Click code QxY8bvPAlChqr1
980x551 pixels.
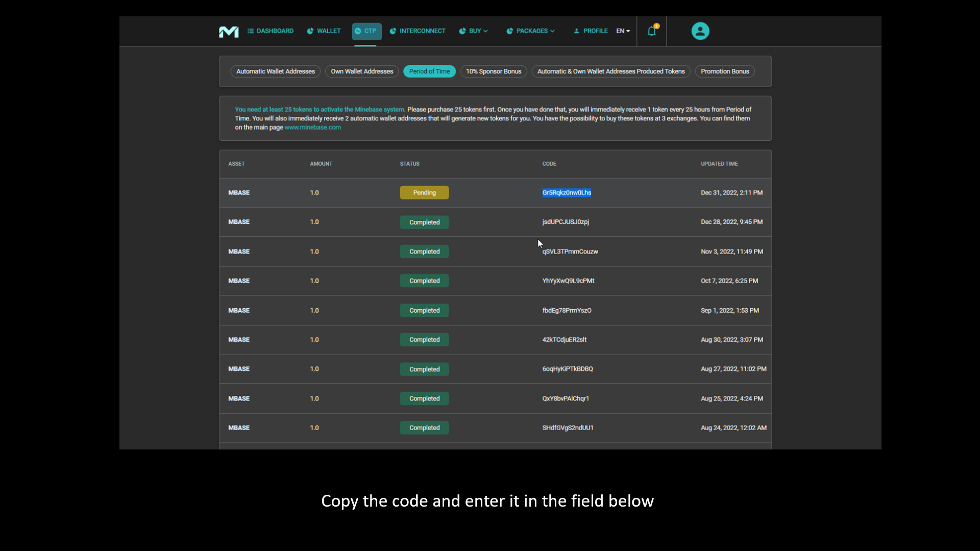click(x=566, y=398)
